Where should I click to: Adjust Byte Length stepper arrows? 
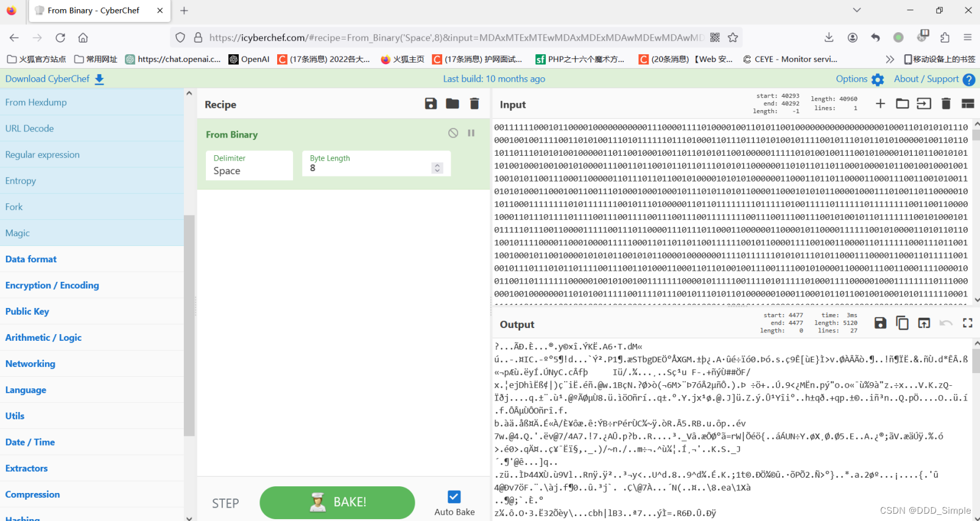coord(437,168)
